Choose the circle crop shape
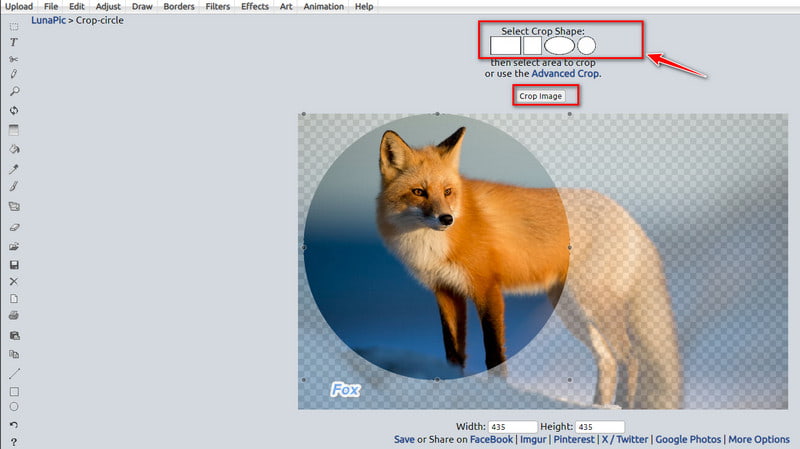This screenshot has width=800, height=449. pos(586,45)
